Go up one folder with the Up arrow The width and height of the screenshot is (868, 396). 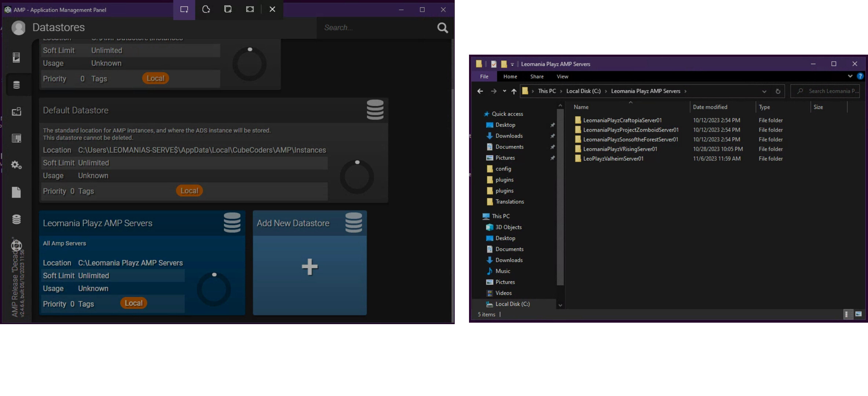514,91
